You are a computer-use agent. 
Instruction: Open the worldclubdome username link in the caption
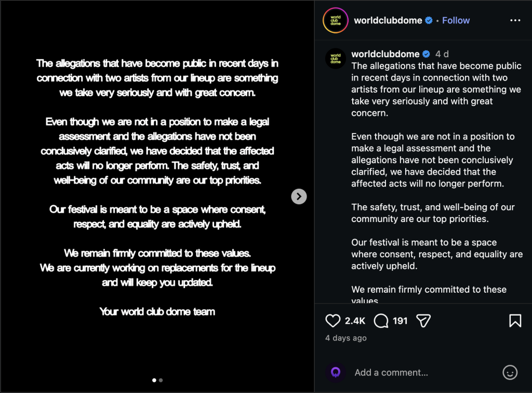(385, 54)
